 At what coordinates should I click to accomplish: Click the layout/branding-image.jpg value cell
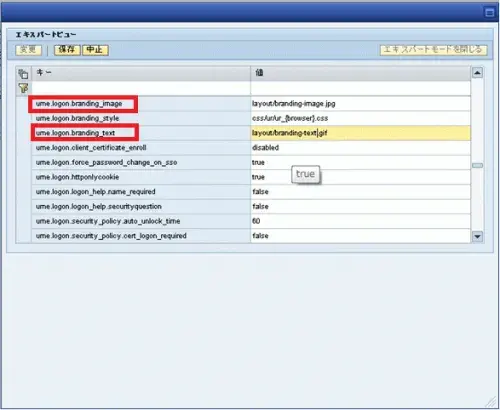(361, 104)
